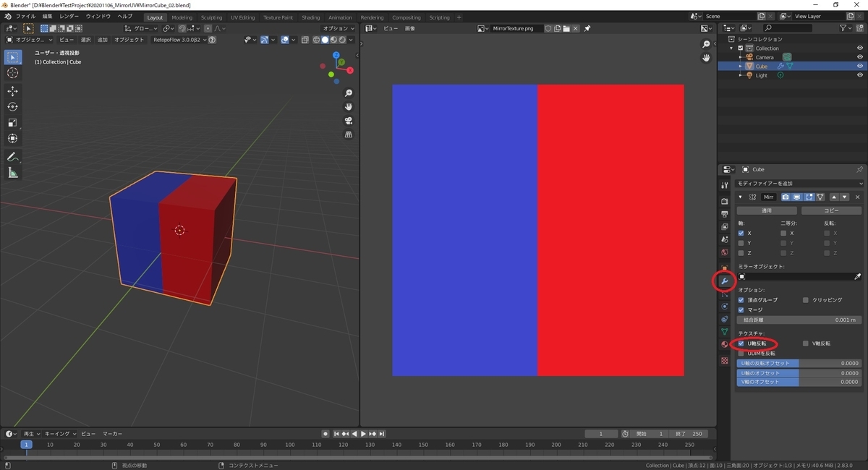Enable Bisect X checkbox
Screen dimensions: 868x470
[x=783, y=233]
